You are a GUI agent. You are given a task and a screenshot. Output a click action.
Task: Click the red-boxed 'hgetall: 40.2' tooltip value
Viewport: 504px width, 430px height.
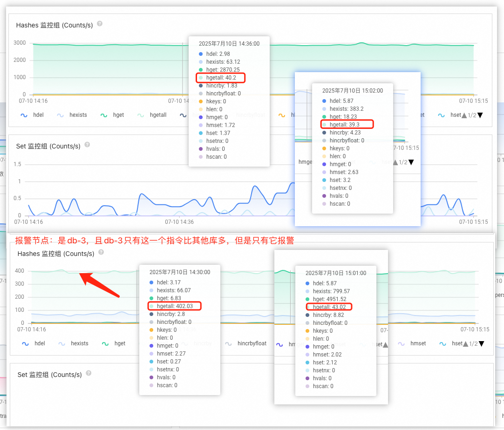[x=220, y=78]
